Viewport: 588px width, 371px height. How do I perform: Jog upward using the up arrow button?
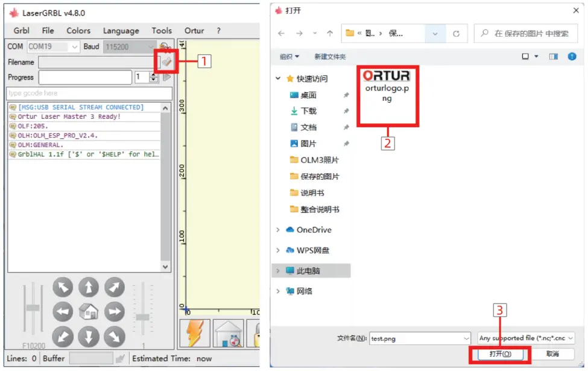tap(89, 288)
